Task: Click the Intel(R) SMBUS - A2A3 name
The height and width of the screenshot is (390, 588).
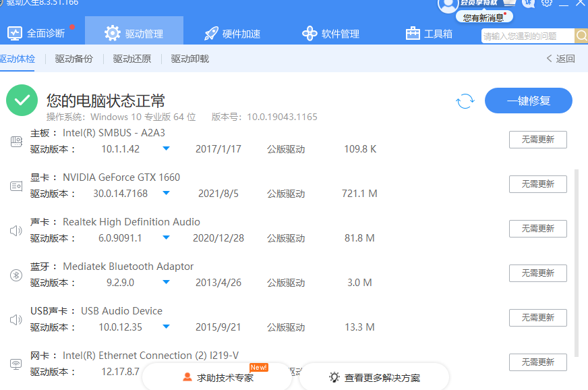Action: 114,133
